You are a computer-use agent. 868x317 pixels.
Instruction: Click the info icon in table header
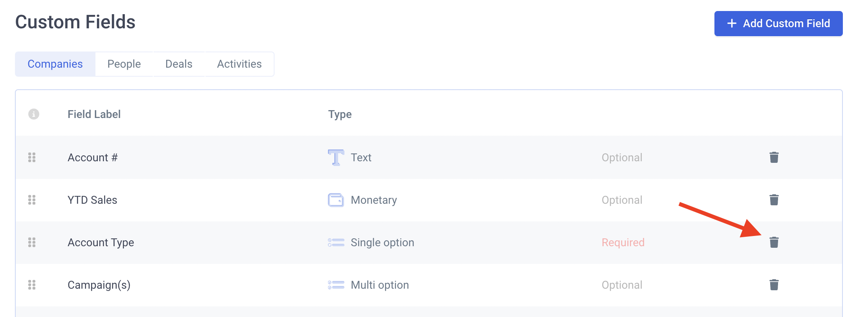(x=34, y=114)
